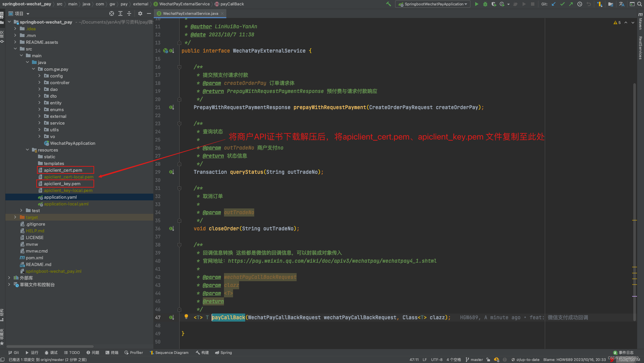Expand the test folder
644x363 pixels.
[21, 210]
